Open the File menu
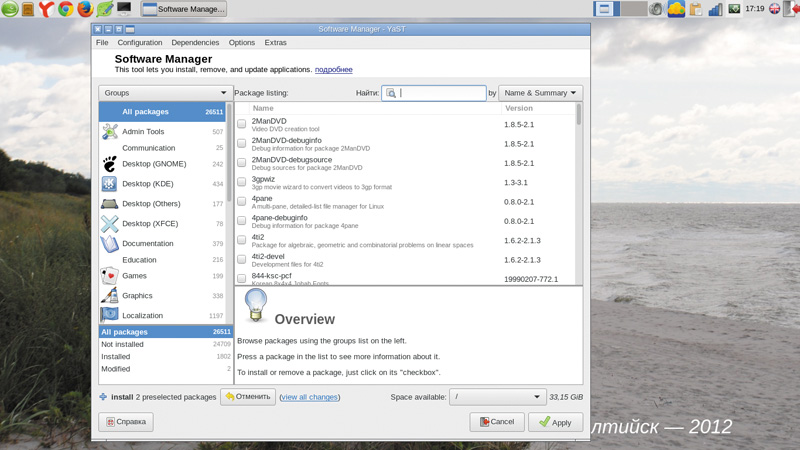Screen dimensions: 800x450 [102, 42]
